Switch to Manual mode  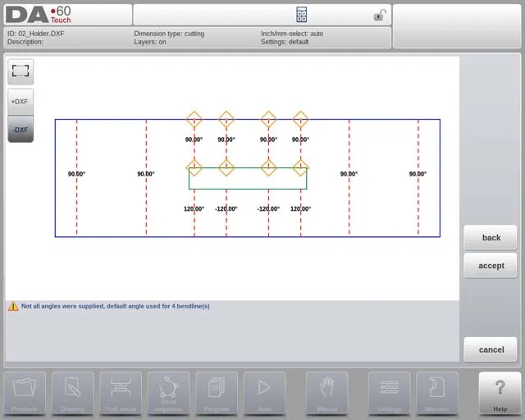point(326,392)
